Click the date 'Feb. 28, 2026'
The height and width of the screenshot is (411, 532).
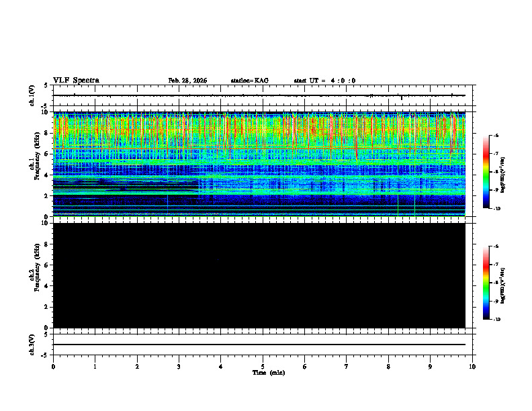[187, 81]
